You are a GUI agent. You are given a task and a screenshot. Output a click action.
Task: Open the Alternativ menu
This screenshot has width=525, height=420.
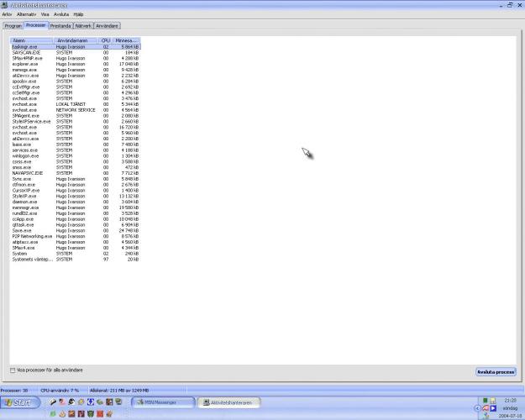click(26, 14)
